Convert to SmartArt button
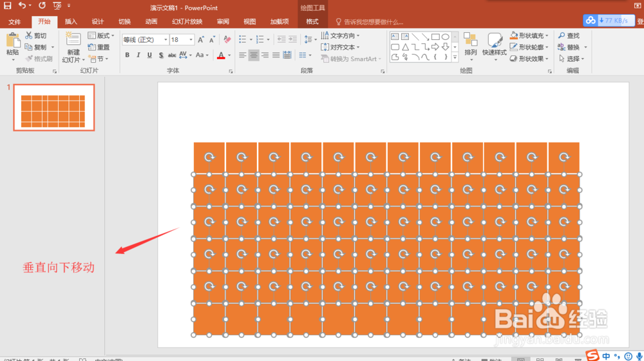 click(x=351, y=59)
